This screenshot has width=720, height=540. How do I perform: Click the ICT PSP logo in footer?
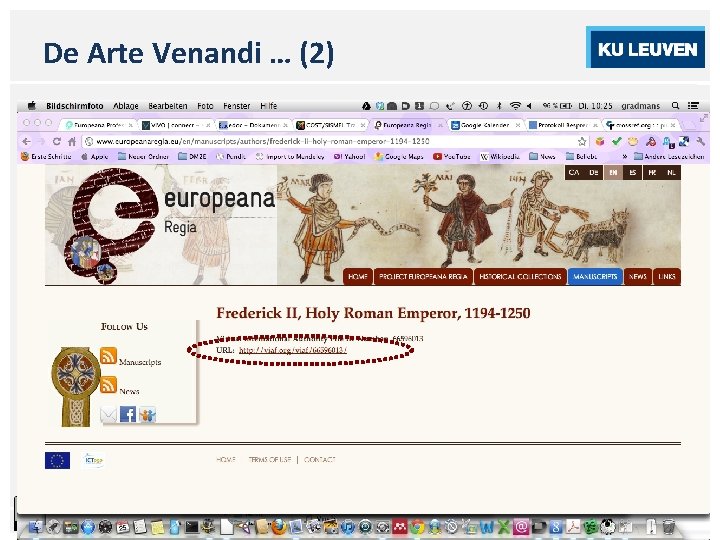(x=94, y=460)
